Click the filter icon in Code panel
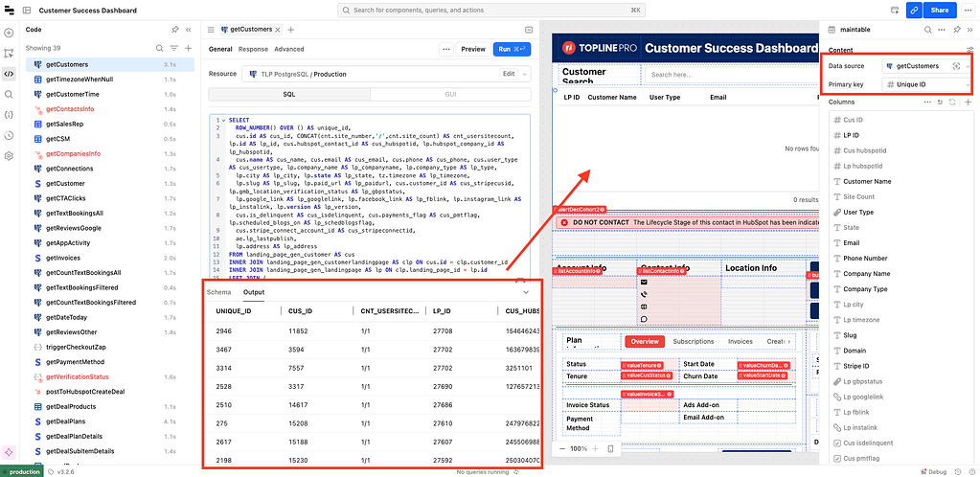 [173, 48]
